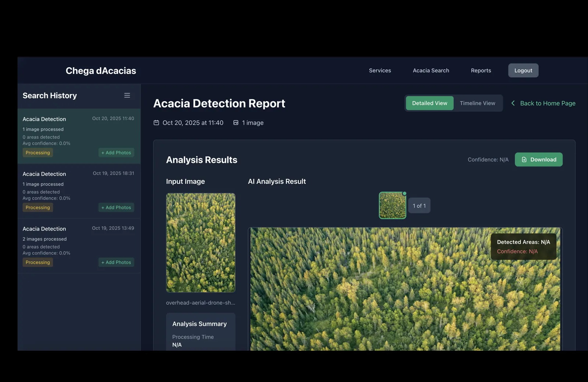
Task: Open the Services menu
Action: click(380, 71)
